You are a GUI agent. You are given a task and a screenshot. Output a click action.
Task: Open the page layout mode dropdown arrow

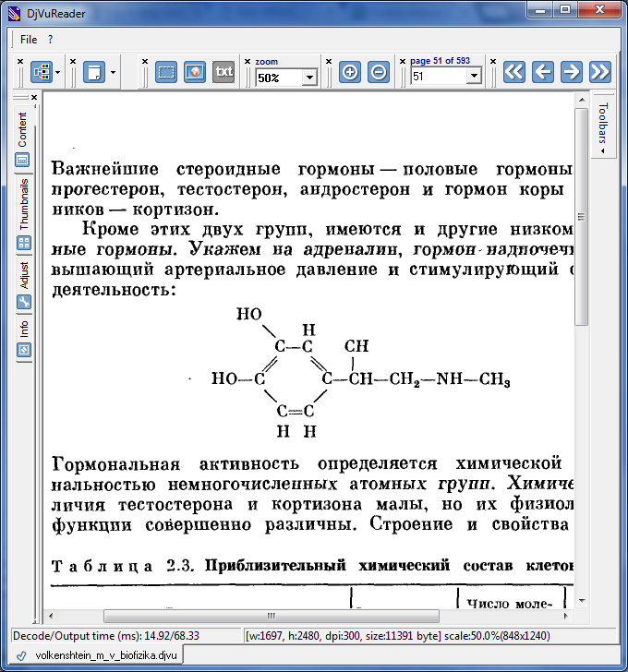58,72
